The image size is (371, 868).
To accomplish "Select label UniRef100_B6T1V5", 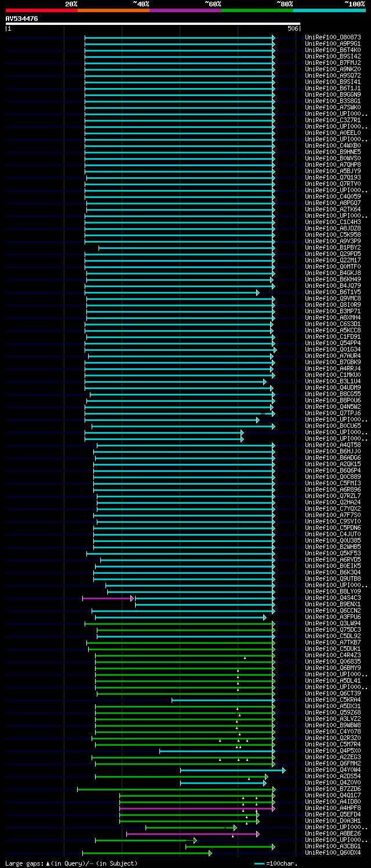I will coord(333,292).
